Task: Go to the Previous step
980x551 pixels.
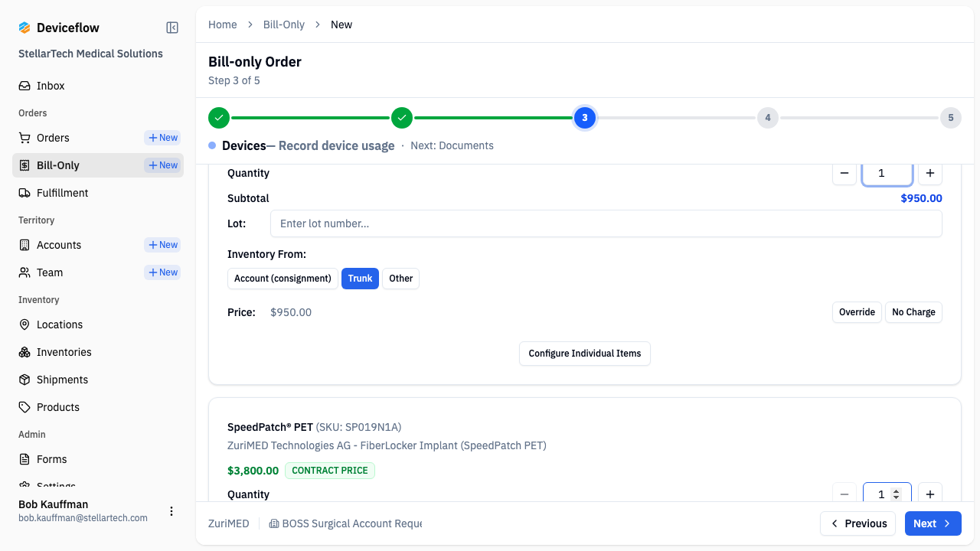Action: point(858,523)
